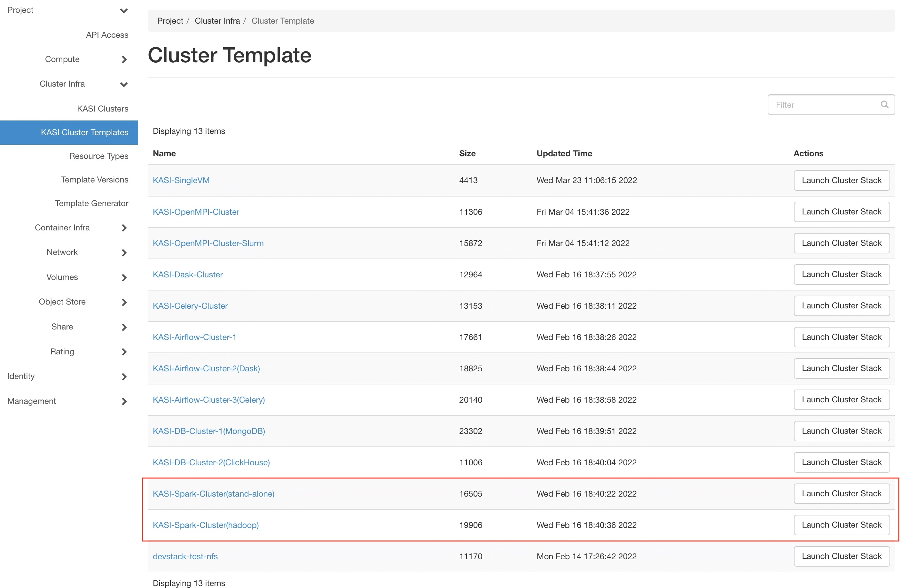
Task: Click size value 4413
Action: (468, 181)
